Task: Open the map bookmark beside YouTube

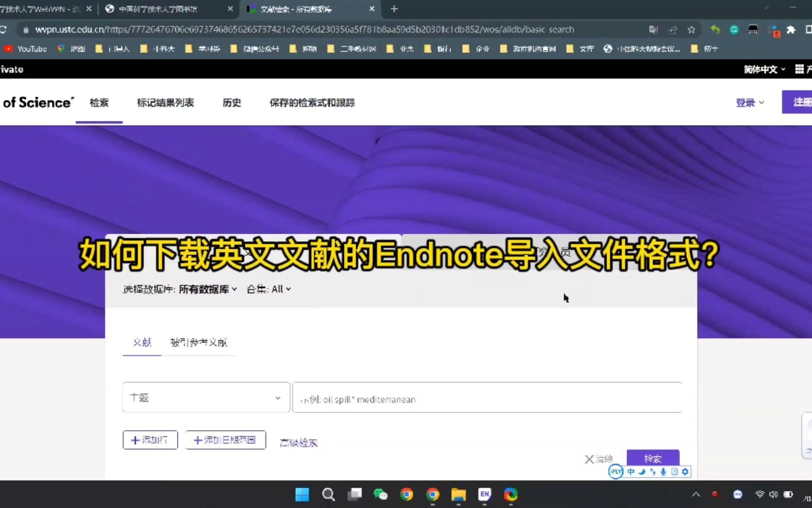Action: 71,49
